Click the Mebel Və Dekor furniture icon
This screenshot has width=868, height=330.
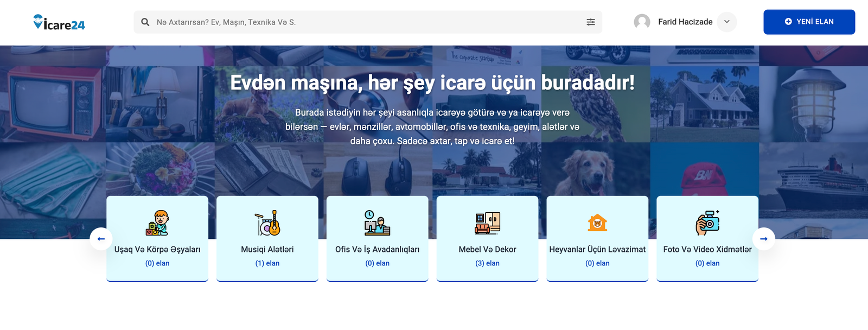click(x=487, y=223)
